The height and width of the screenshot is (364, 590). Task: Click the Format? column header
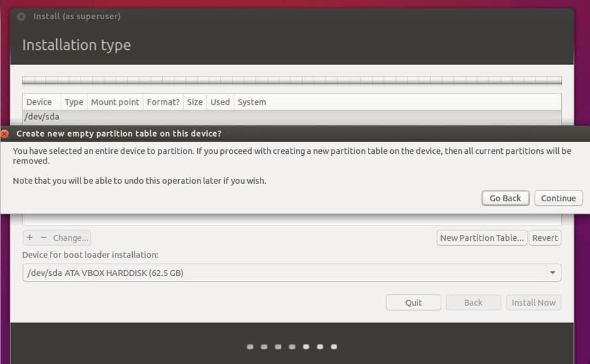[163, 102]
